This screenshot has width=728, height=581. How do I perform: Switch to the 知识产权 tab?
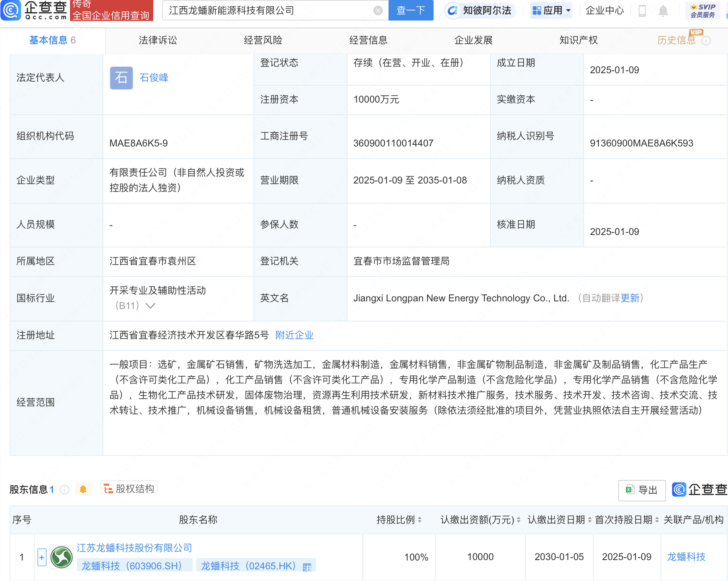pyautogui.click(x=578, y=40)
